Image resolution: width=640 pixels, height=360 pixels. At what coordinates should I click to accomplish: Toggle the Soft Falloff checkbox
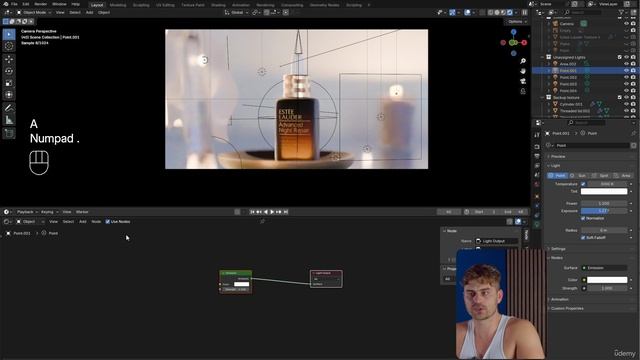point(583,238)
